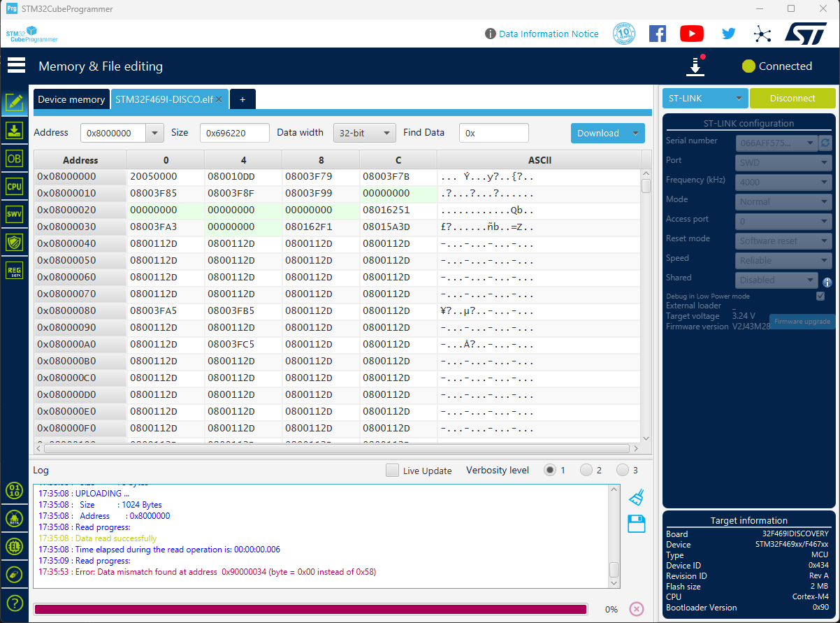This screenshot has width=840, height=623.
Task: Open the Erasing & Programming sidebar icon
Action: pos(14,130)
